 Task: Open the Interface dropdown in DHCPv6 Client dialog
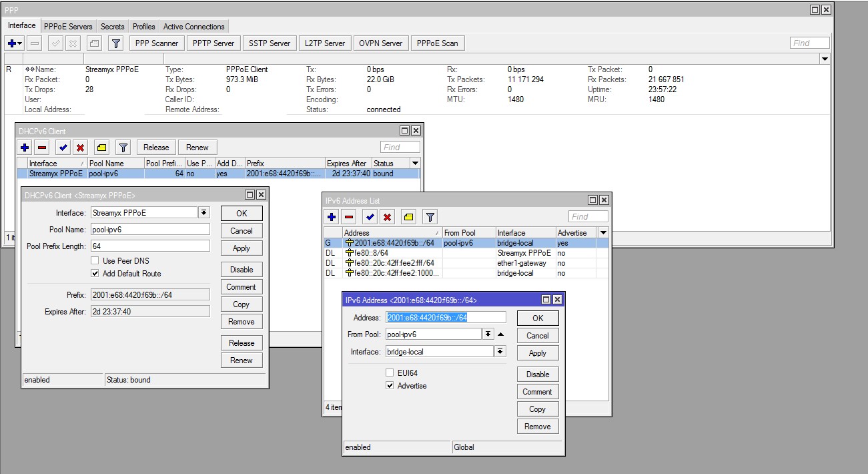[x=204, y=212]
